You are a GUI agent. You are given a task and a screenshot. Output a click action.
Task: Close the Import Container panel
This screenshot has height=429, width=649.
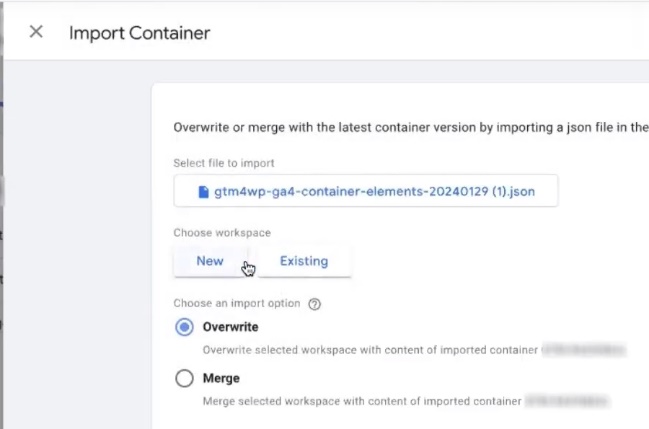pos(36,32)
